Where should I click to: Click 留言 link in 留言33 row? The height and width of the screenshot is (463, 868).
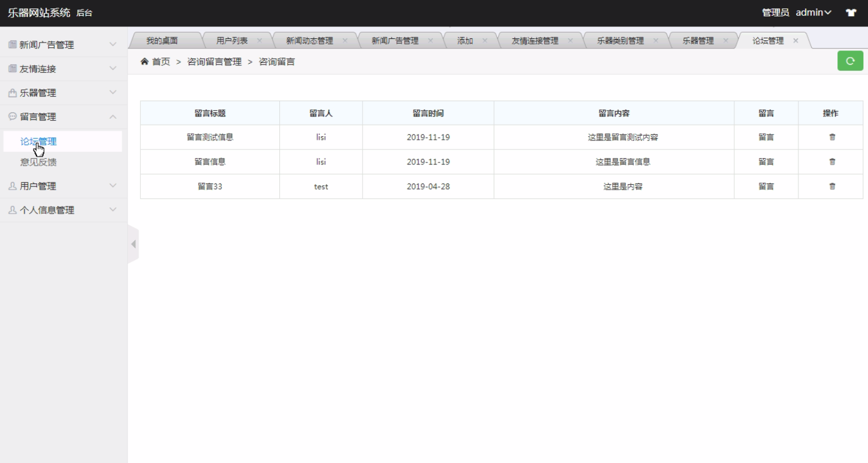tap(766, 187)
